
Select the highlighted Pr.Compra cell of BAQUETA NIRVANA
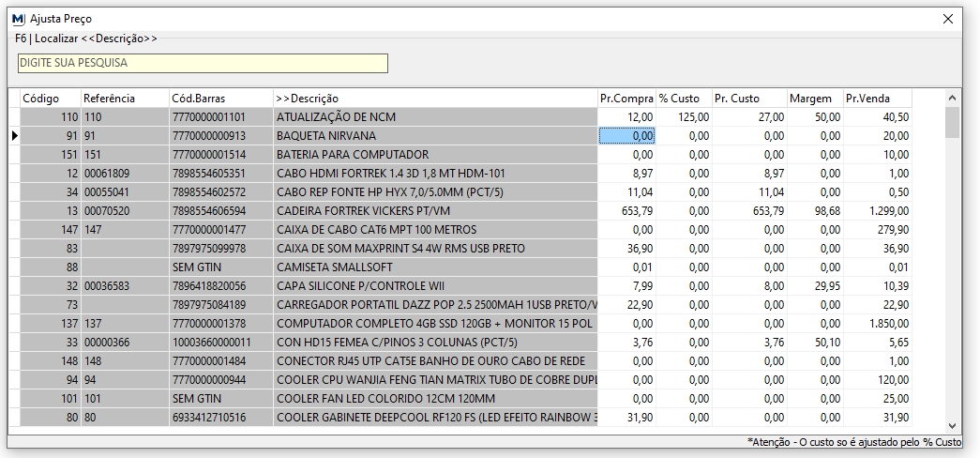click(626, 136)
